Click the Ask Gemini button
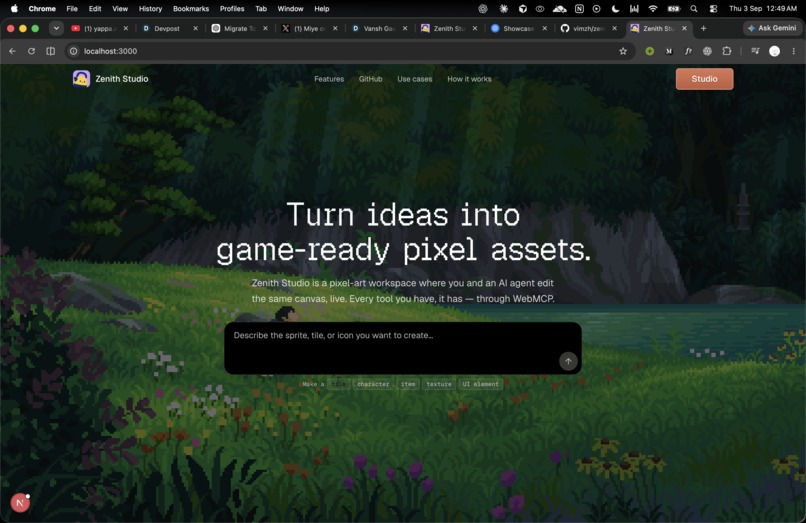Screen dimensions: 806x523 click(773, 28)
